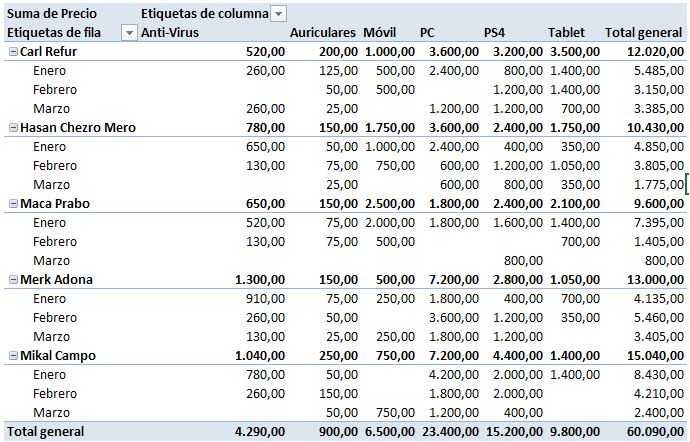Screen dimensions: 690x442
Task: Select the Hasan Chezro Mero row label
Action: click(x=78, y=128)
